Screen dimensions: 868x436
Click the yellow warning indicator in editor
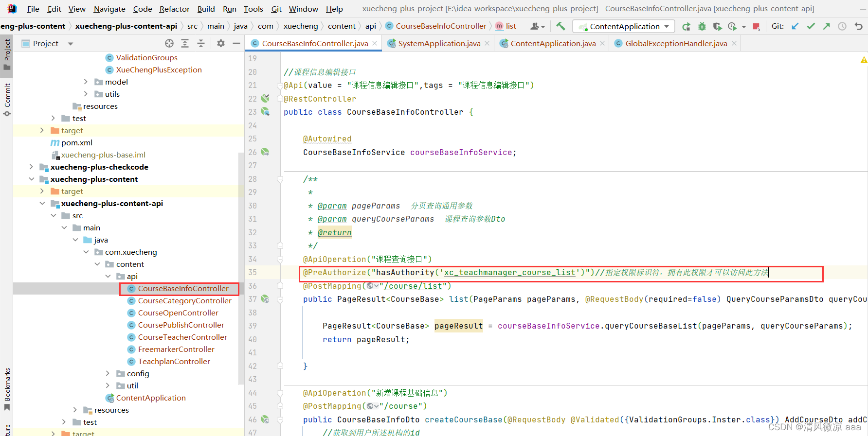click(864, 60)
